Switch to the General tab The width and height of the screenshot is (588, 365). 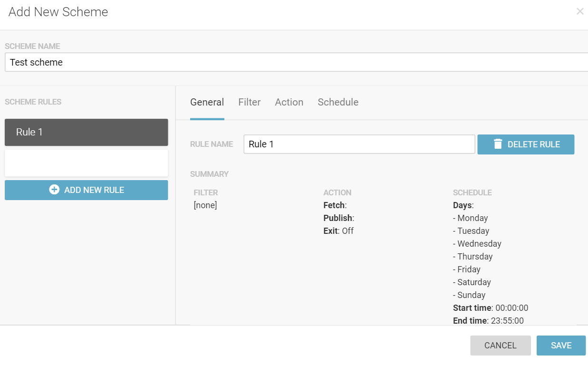pos(207,102)
